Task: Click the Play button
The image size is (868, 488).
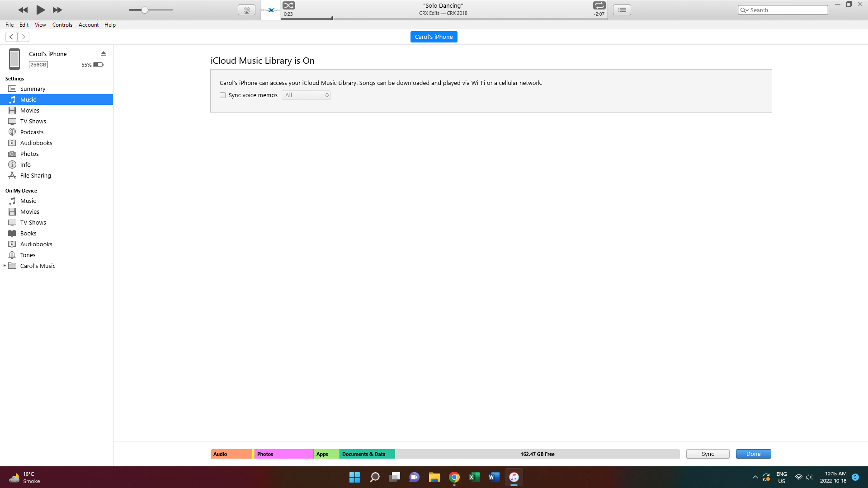Action: coord(40,9)
